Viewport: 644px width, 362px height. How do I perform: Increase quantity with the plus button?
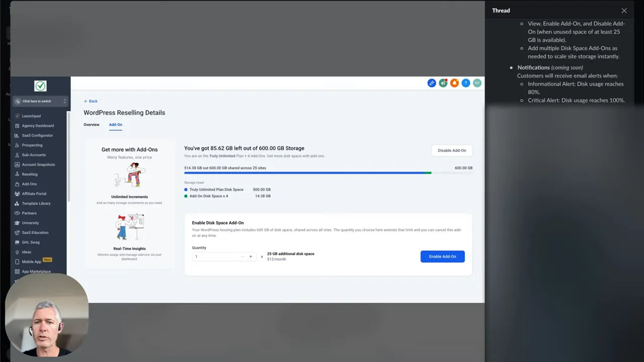point(251,256)
